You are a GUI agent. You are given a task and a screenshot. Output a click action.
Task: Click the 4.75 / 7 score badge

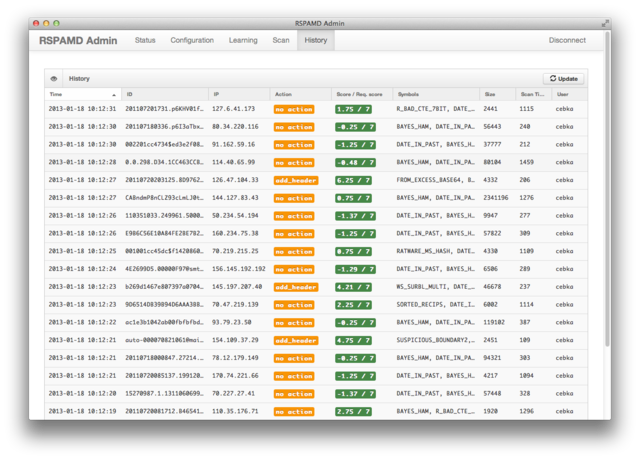pos(353,340)
